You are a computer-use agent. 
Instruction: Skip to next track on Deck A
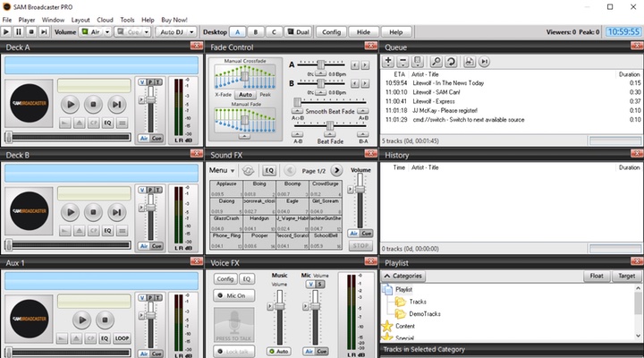click(x=116, y=105)
